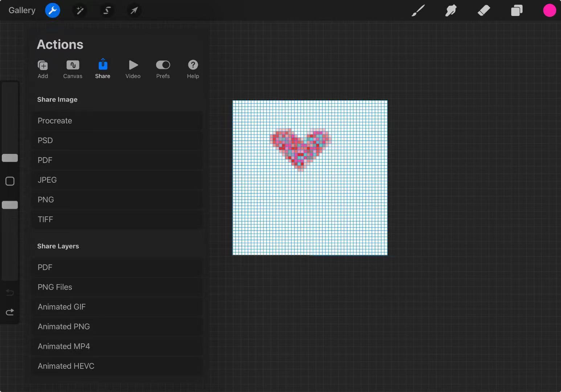Image resolution: width=561 pixels, height=392 pixels.
Task: Share image as Procreate file
Action: (118, 121)
